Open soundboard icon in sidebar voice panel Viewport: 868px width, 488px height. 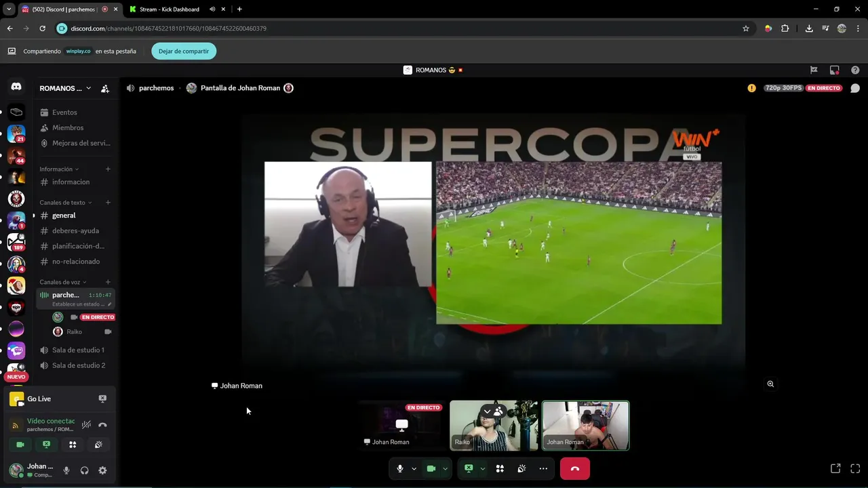pyautogui.click(x=98, y=445)
